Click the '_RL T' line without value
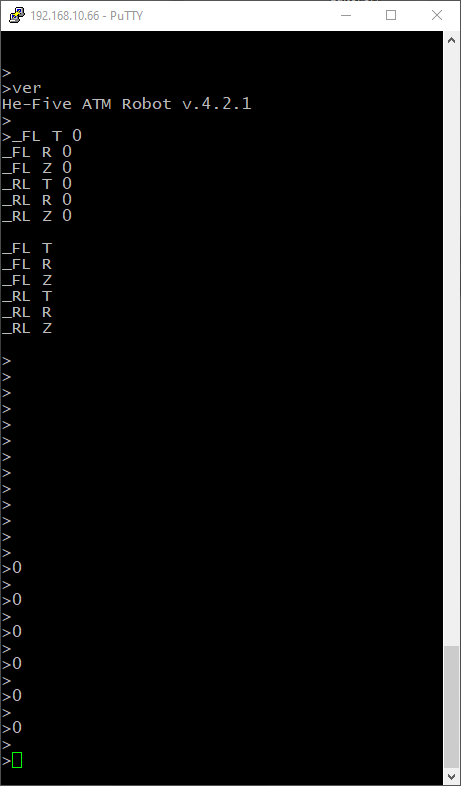 coord(27,296)
